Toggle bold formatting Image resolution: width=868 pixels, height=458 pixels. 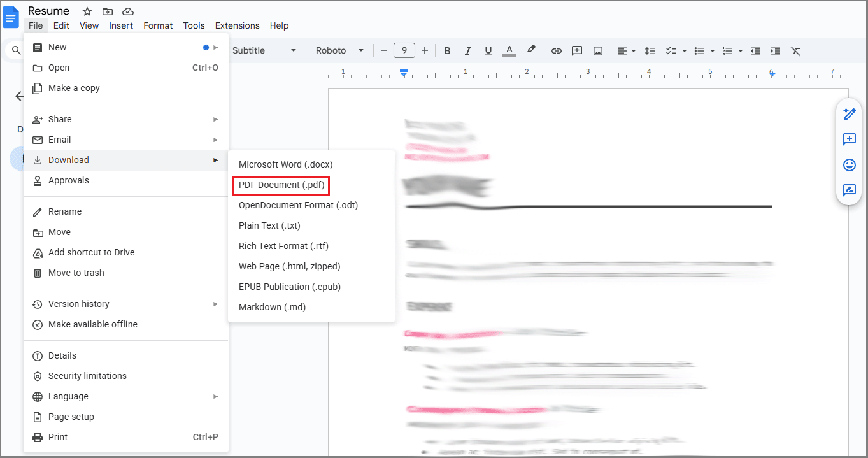(x=448, y=50)
